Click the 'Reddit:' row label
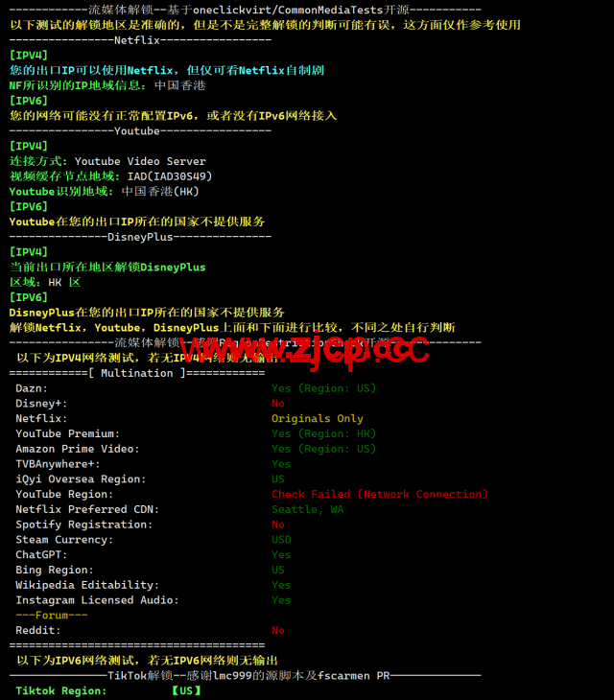The height and width of the screenshot is (700, 614). click(38, 631)
